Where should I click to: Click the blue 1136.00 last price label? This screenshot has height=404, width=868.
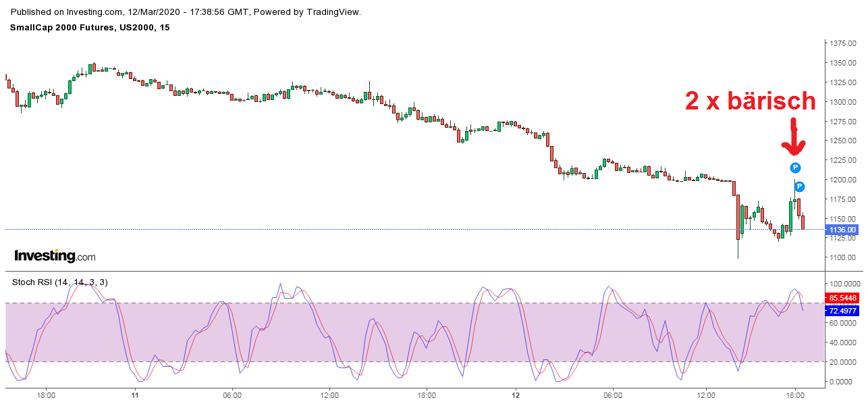(x=841, y=230)
